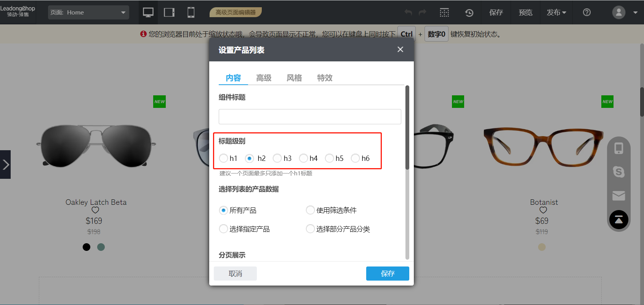
Task: Switch to mobile phone preview icon
Action: (x=191, y=13)
